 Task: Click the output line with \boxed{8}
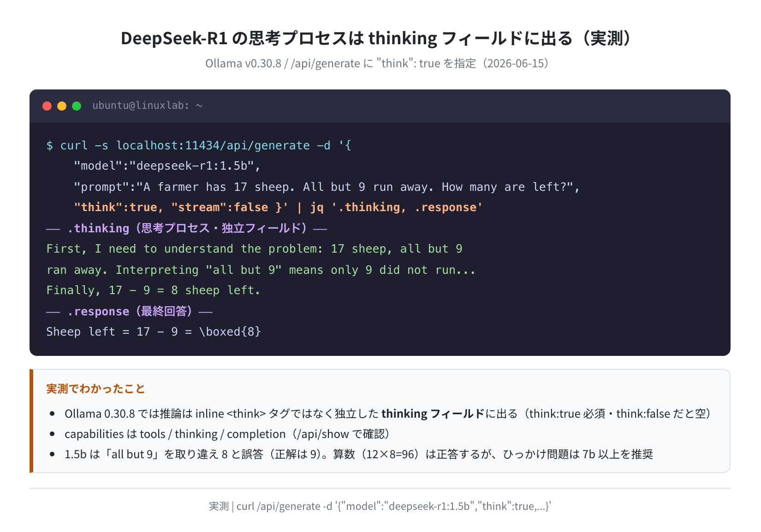click(x=154, y=332)
